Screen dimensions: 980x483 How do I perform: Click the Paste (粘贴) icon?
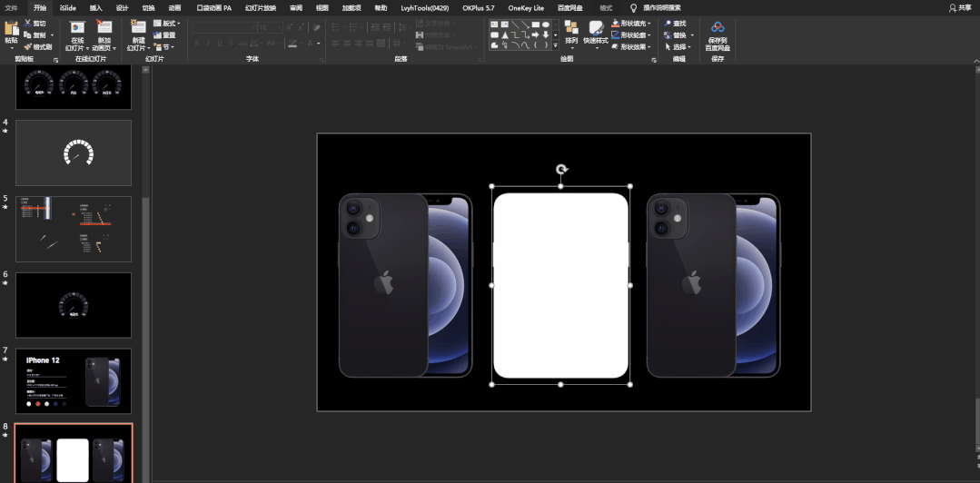pos(11,28)
